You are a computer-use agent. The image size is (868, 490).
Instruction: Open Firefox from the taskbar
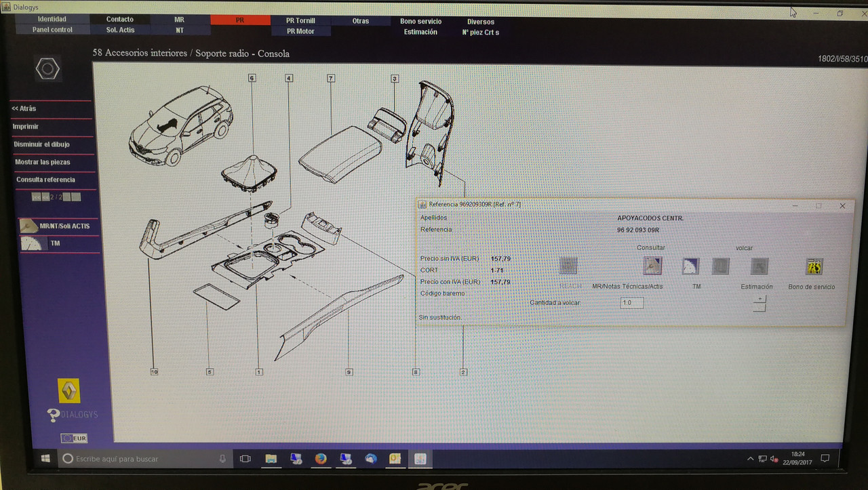(x=320, y=459)
